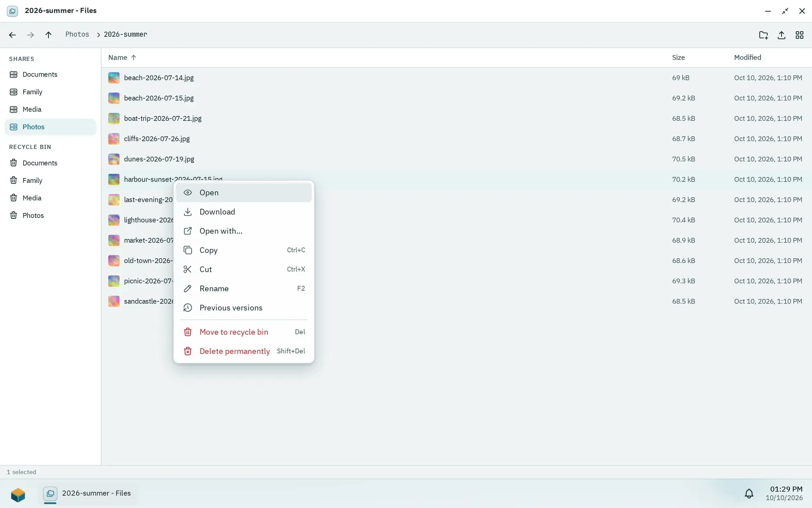Click thumbnail of beach-2026-07-15.jpg

114,98
